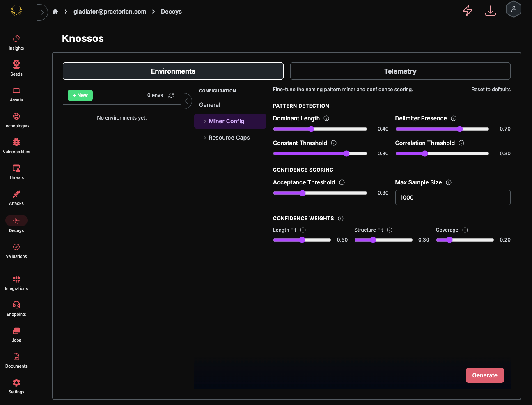
Task: Click 'No environments yet.' message
Action: point(122,118)
